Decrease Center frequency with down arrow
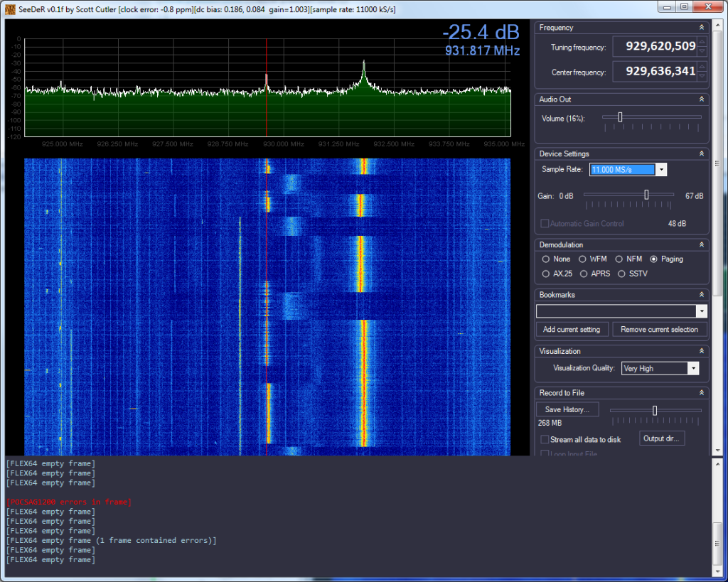Viewport: 728px width, 582px height. (x=702, y=77)
